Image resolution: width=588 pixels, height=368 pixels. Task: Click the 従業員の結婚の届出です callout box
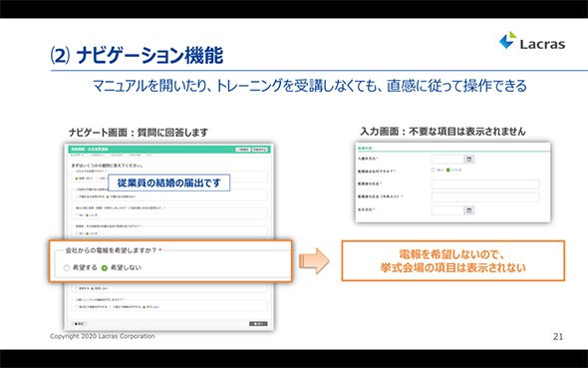pos(169,183)
